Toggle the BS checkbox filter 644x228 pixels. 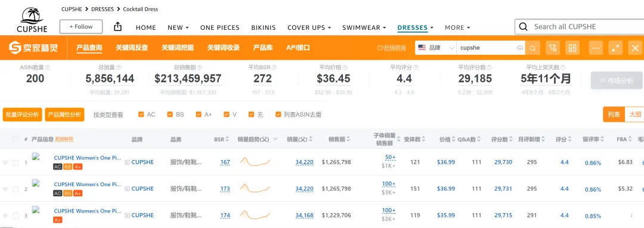click(170, 115)
